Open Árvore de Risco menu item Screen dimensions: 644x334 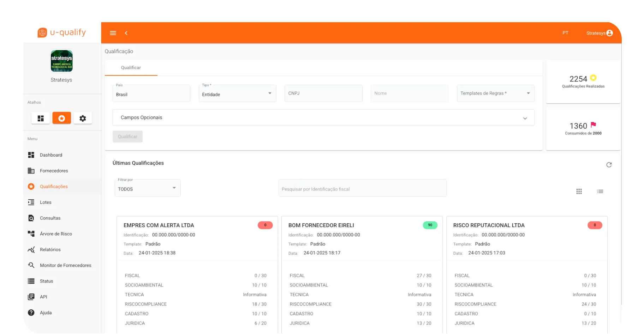pyautogui.click(x=56, y=234)
